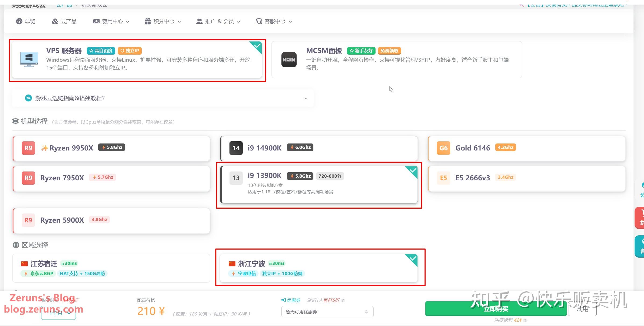Open the 云产品 menu item
This screenshot has height=326, width=644.
point(64,21)
